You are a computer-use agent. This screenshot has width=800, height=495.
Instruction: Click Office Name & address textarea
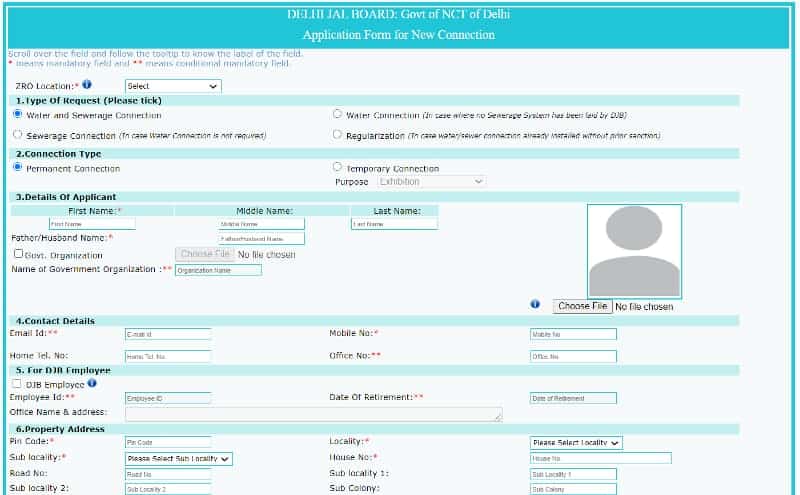coord(314,414)
